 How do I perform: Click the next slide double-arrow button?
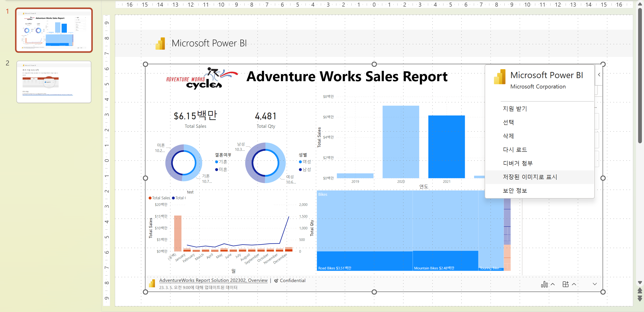640,298
